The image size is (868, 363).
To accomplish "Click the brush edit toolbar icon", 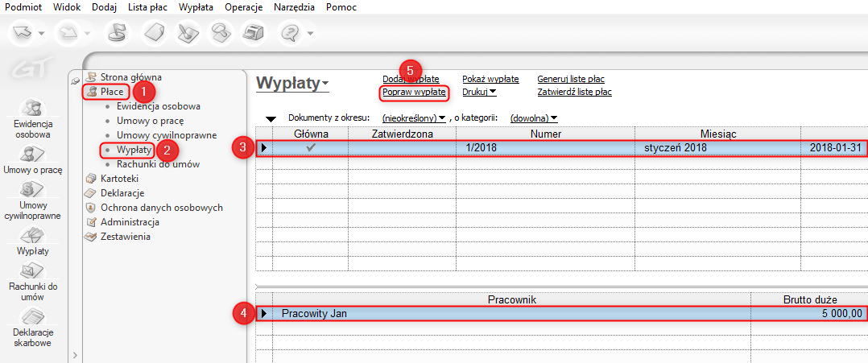I will [x=190, y=33].
